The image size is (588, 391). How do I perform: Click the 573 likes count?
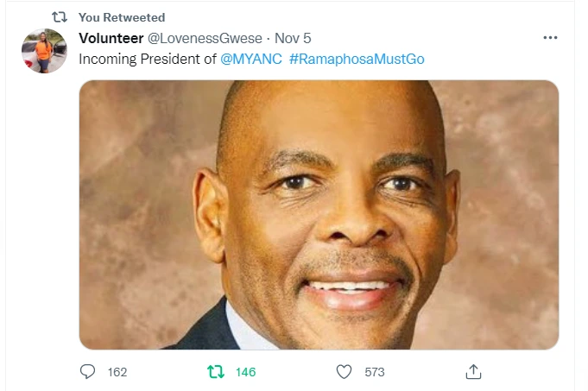coord(375,372)
